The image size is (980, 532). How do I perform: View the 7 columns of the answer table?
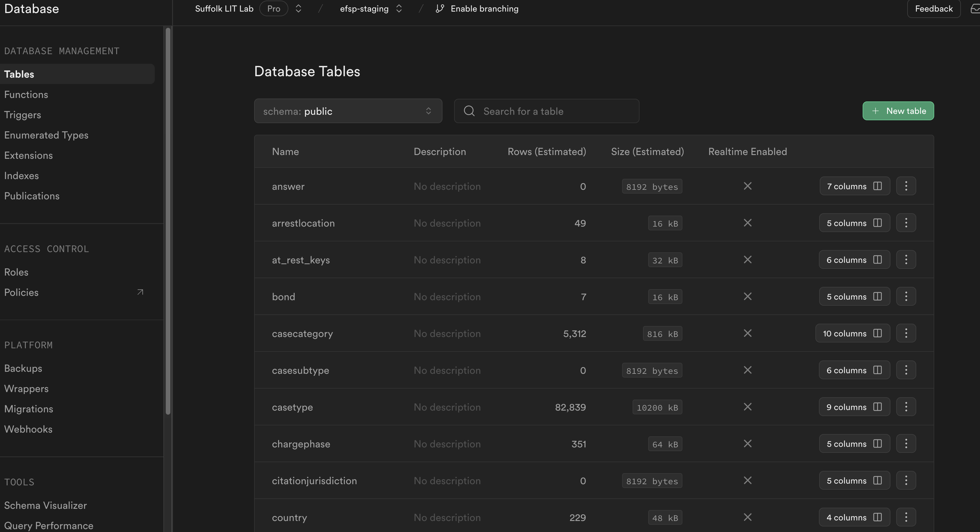coord(855,186)
